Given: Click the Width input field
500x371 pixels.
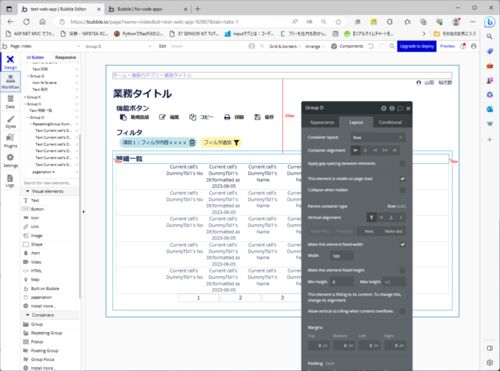Looking at the screenshot, I should pos(342,256).
